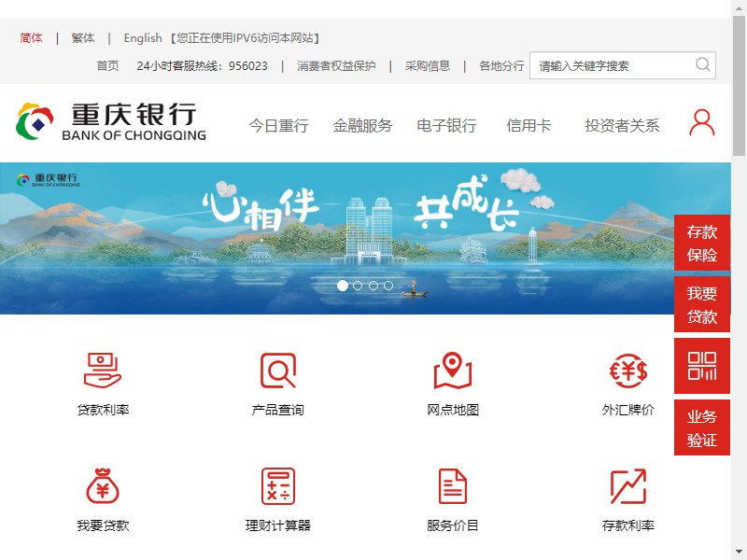
Task: Open the 网点地图 branch map icon
Action: pos(453,371)
